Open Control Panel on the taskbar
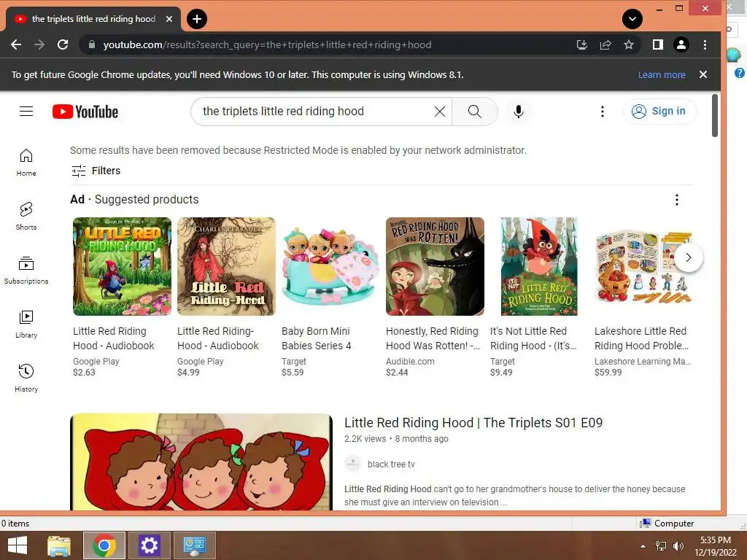Screen dimensions: 747x560 pyautogui.click(x=194, y=545)
